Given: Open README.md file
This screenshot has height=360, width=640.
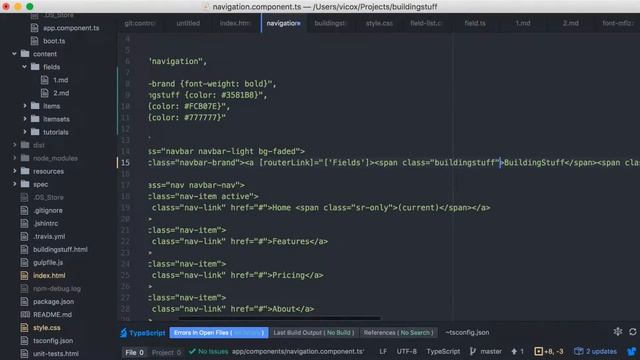Looking at the screenshot, I should point(52,315).
